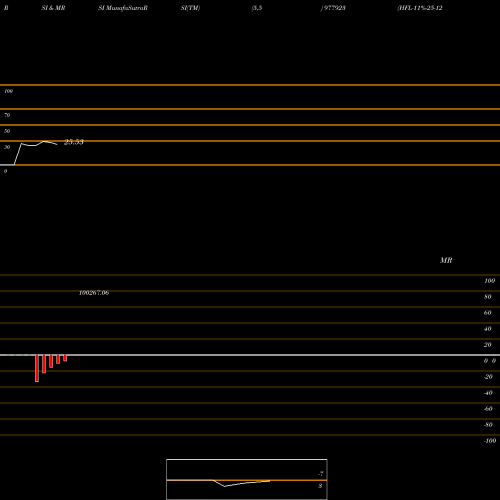Viewport: 500px width, 500px height.
Task: Click the -7 label in bottom mini chart
Action: [321, 474]
